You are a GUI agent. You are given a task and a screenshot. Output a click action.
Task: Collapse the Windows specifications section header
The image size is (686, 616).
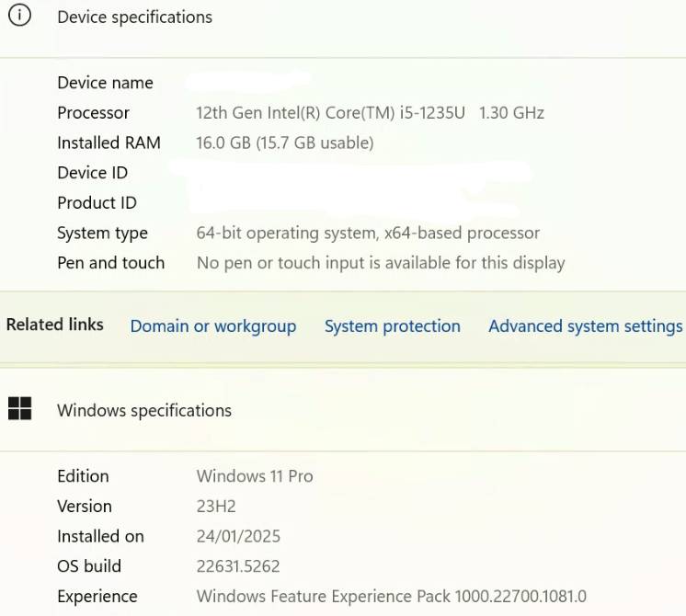(x=144, y=410)
